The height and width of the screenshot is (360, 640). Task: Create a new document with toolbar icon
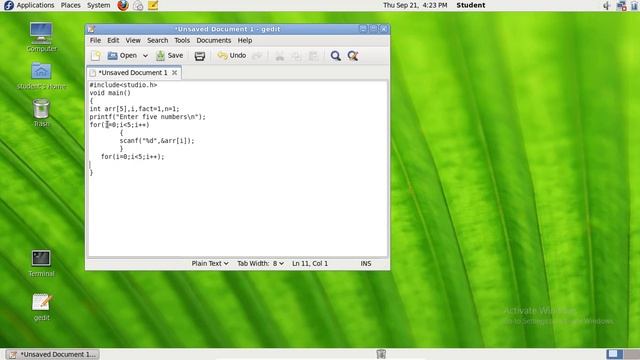pos(96,56)
